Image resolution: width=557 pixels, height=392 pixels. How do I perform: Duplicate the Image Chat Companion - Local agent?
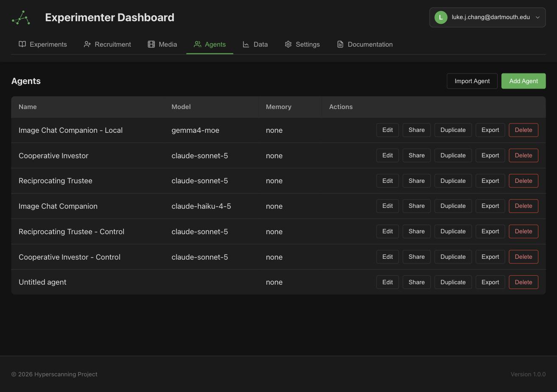[x=453, y=130]
